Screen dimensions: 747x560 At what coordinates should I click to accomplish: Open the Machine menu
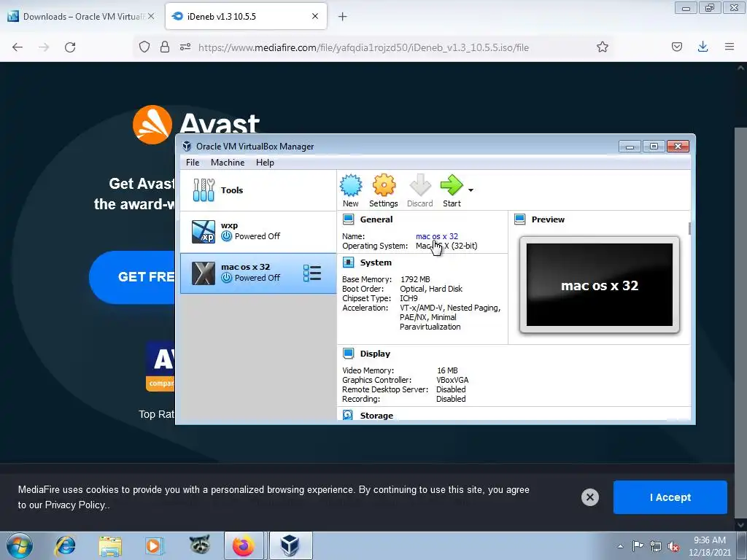228,163
